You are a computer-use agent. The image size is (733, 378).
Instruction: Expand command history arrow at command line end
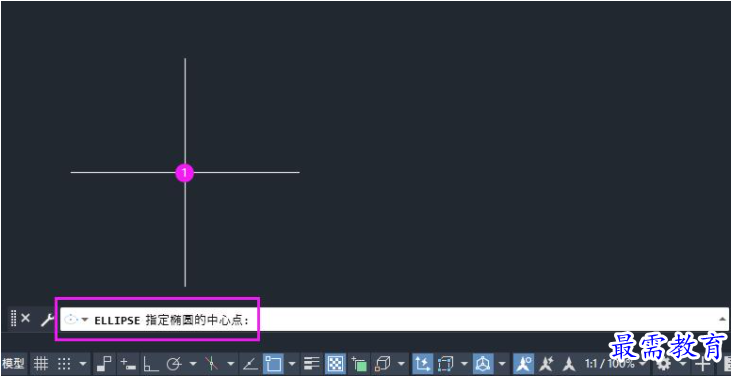722,319
